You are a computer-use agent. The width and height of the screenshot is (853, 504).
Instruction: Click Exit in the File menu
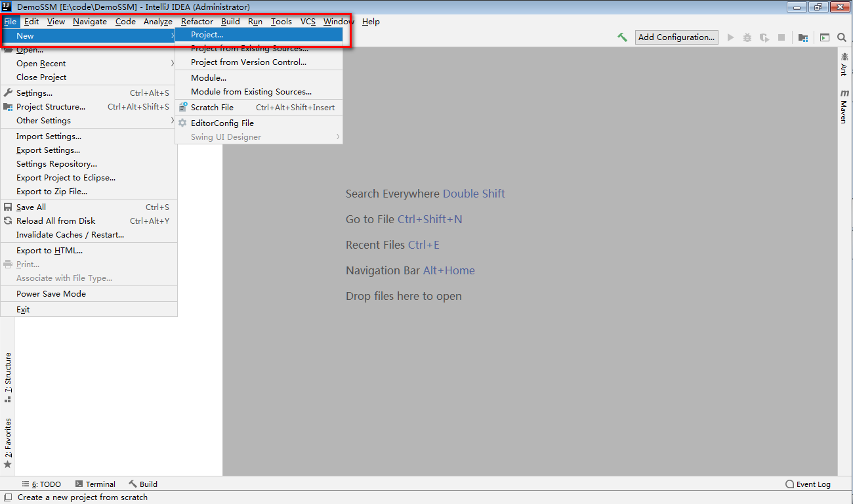coord(89,310)
